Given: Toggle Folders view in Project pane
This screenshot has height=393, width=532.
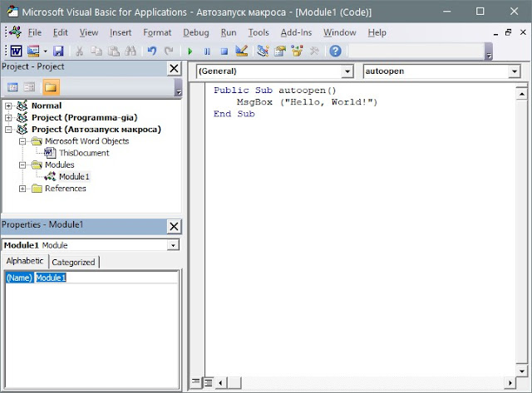Looking at the screenshot, I should (x=51, y=87).
